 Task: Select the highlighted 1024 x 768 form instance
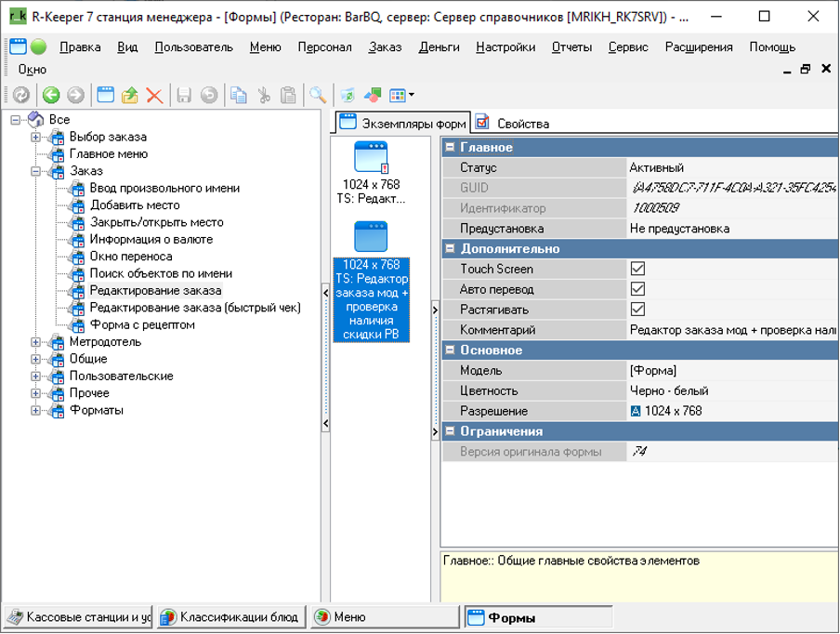point(371,282)
